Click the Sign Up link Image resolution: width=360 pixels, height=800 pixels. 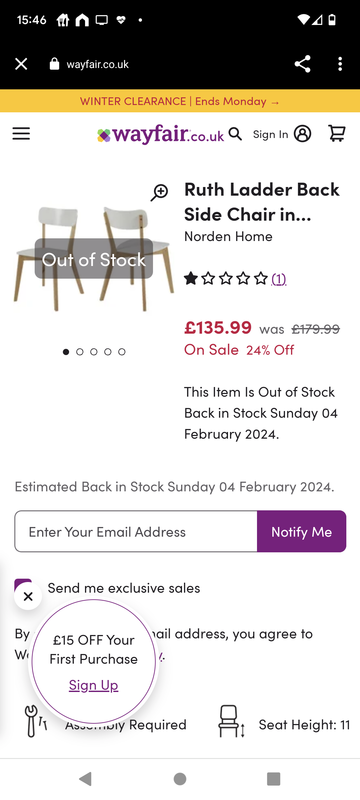[93, 685]
